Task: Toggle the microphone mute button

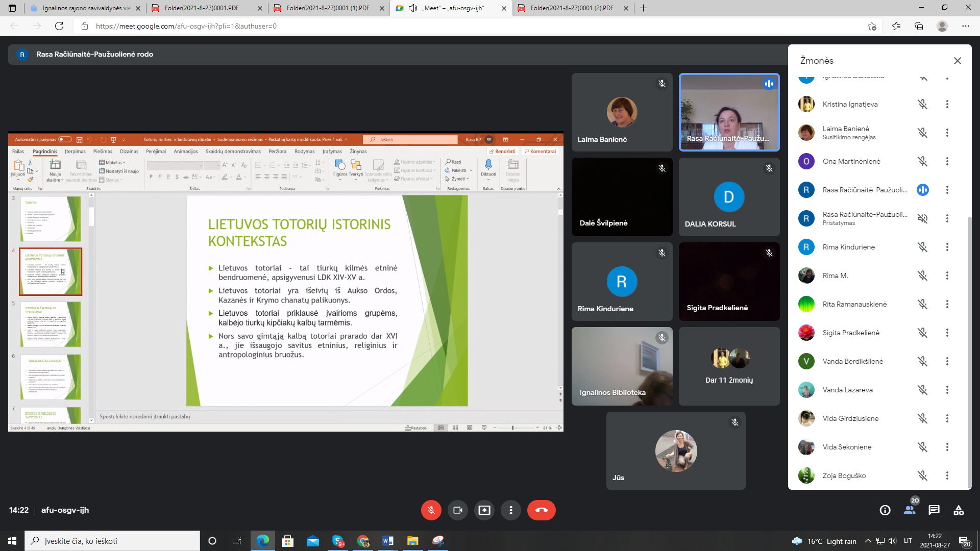Action: [431, 510]
